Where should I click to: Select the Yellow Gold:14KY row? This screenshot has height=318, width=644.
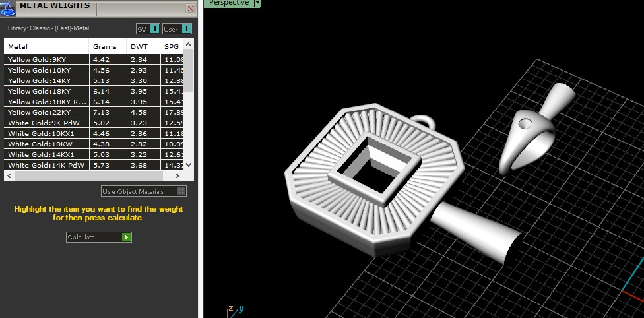click(x=94, y=81)
